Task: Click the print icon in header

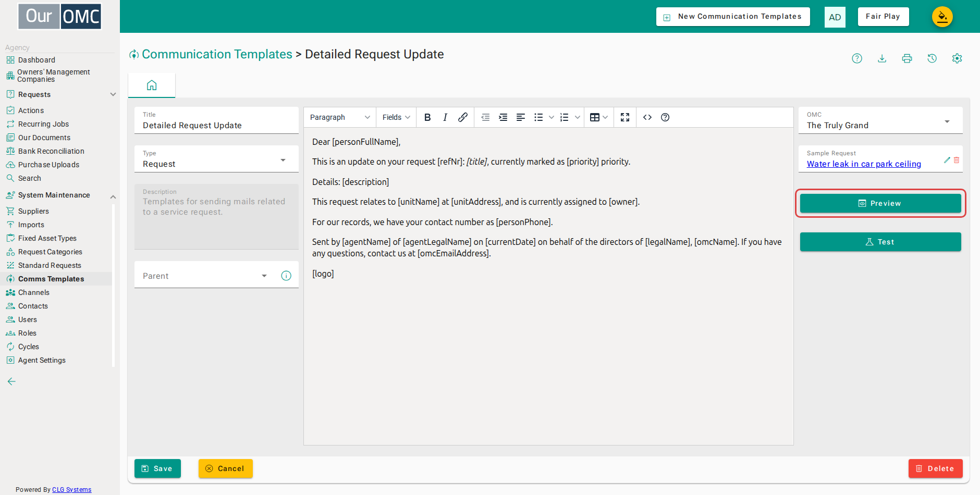Action: 907,58
